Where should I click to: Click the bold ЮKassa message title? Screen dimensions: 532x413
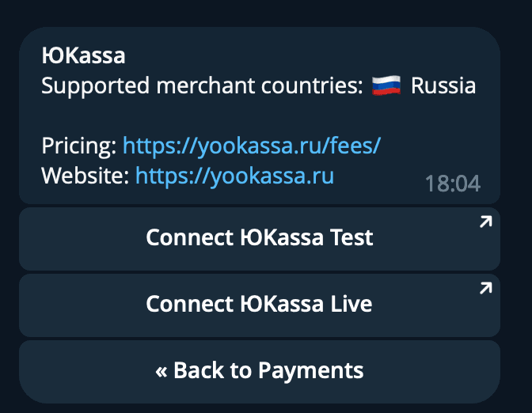(x=83, y=56)
